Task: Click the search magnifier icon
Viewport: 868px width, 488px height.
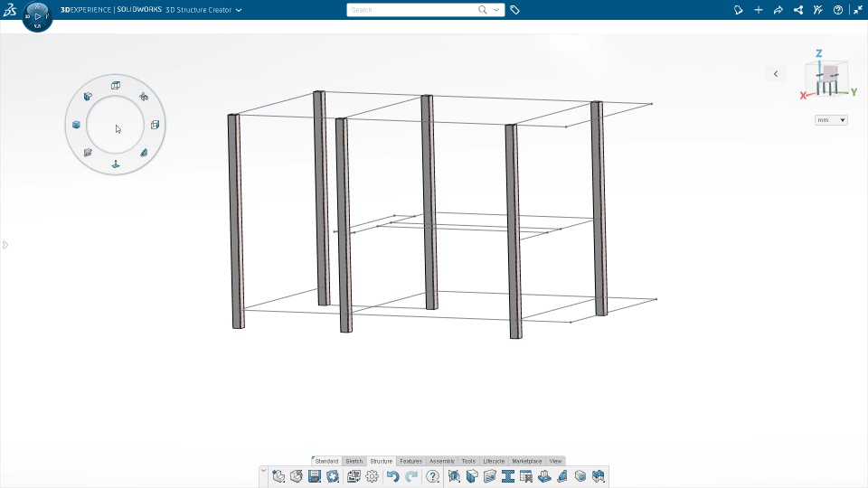Action: tap(483, 10)
